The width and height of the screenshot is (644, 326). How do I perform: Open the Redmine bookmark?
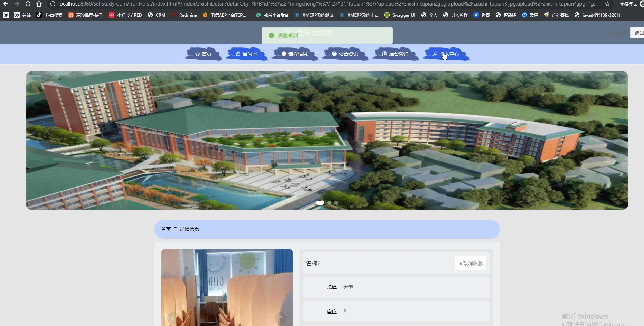[x=184, y=15]
